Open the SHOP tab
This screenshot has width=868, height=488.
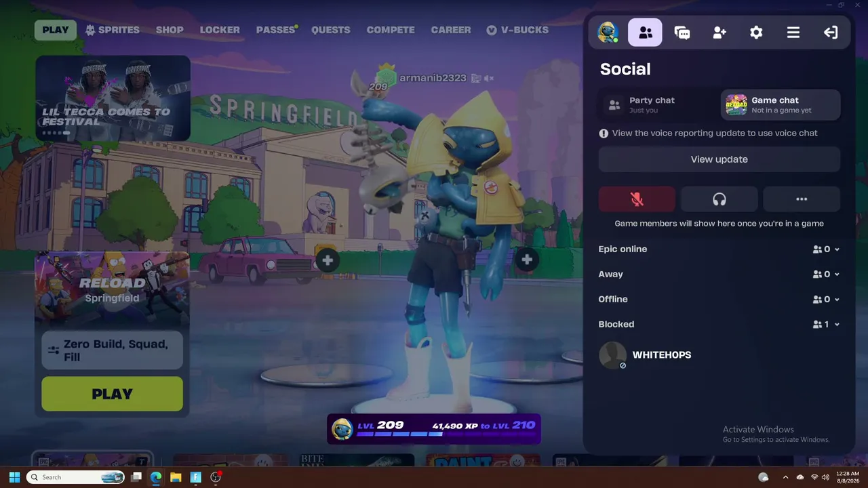coord(170,30)
